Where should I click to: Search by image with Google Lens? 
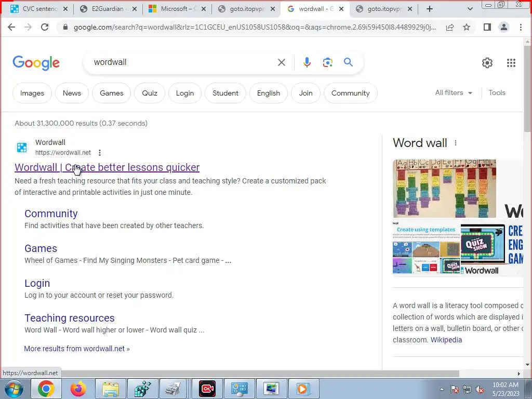327,62
